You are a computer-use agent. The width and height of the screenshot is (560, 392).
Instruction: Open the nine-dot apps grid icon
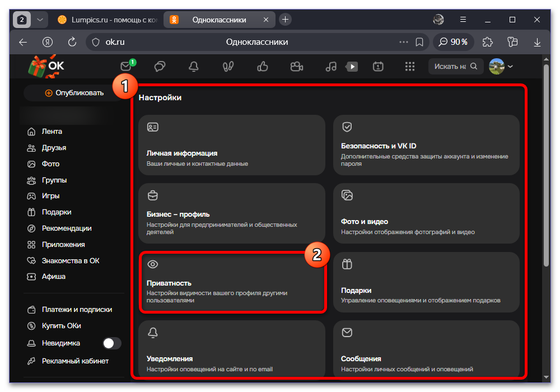click(x=410, y=67)
